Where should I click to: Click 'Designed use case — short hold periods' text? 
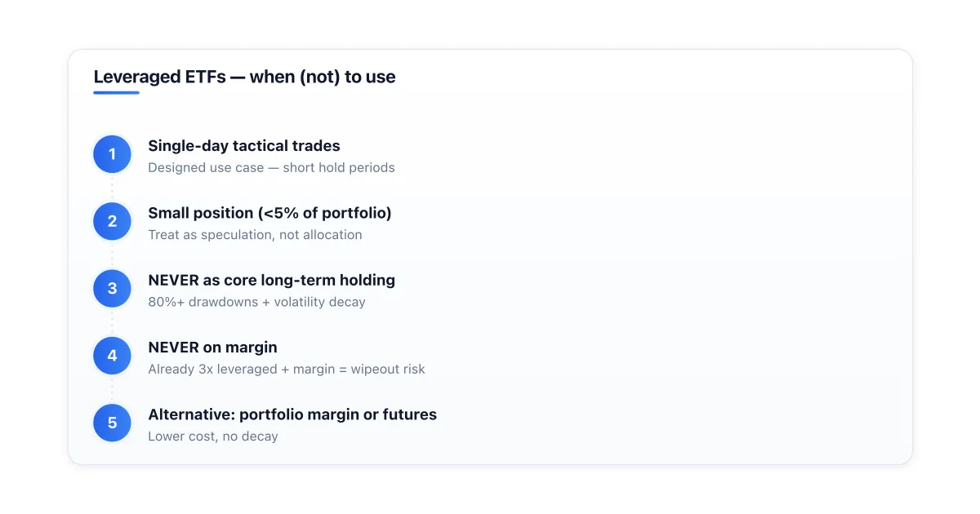(x=271, y=167)
